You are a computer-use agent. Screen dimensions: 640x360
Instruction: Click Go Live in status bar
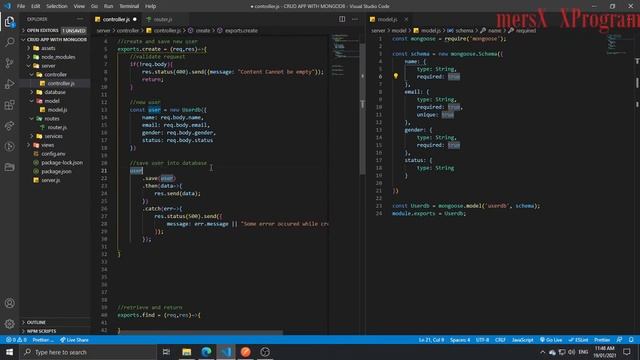coord(551,340)
